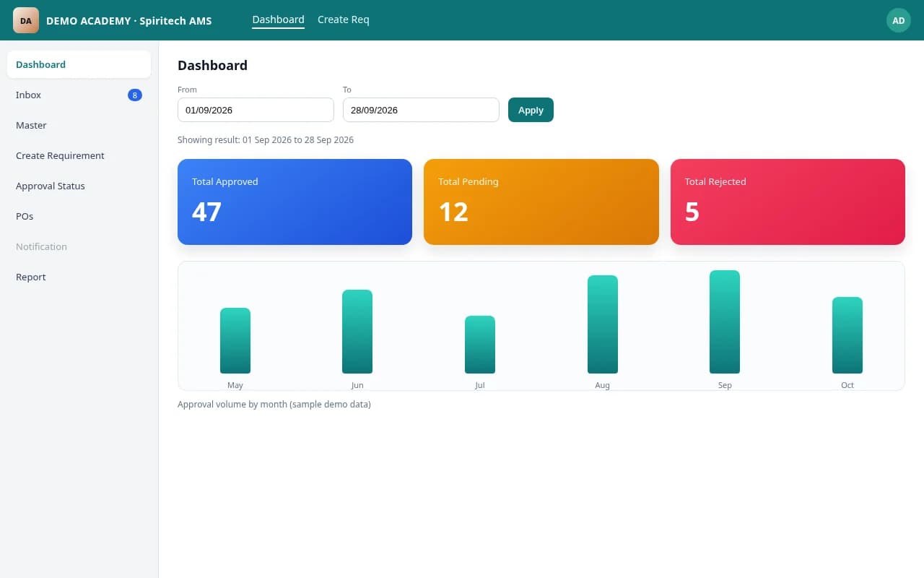Open Report in the sidebar

79,277
